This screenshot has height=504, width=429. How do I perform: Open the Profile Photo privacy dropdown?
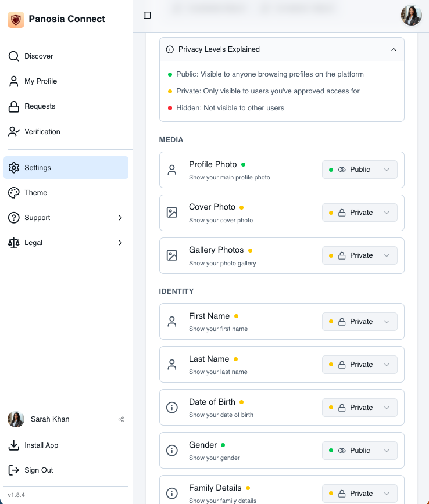[x=359, y=170]
